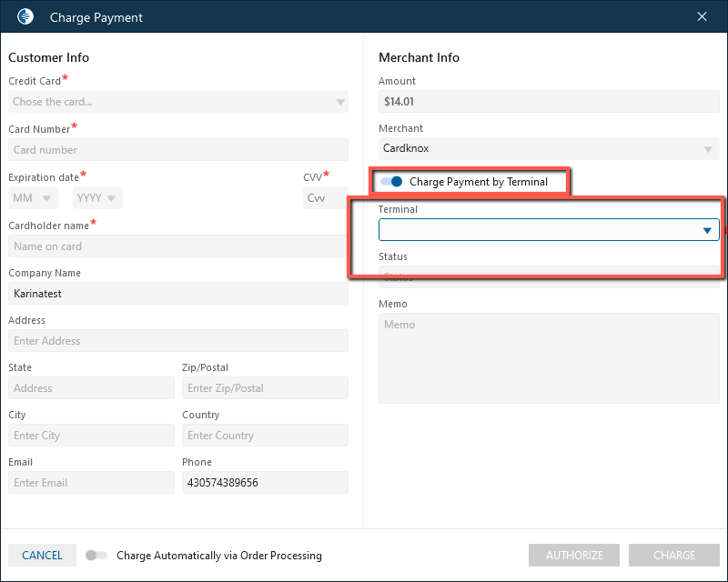Focus the Enter Email field
The width and height of the screenshot is (728, 582).
tap(91, 483)
